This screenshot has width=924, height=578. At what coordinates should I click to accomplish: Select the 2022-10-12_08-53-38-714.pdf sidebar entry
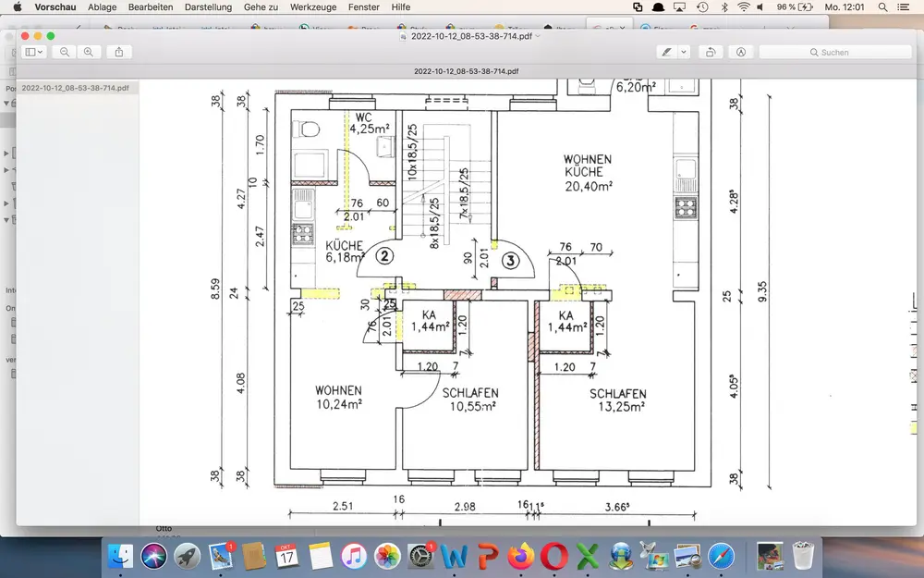76,88
